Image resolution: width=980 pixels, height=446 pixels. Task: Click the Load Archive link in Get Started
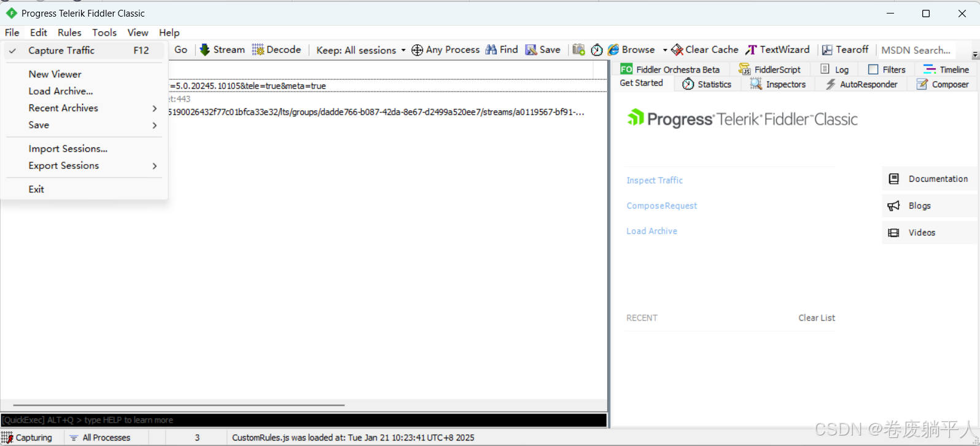coord(652,231)
